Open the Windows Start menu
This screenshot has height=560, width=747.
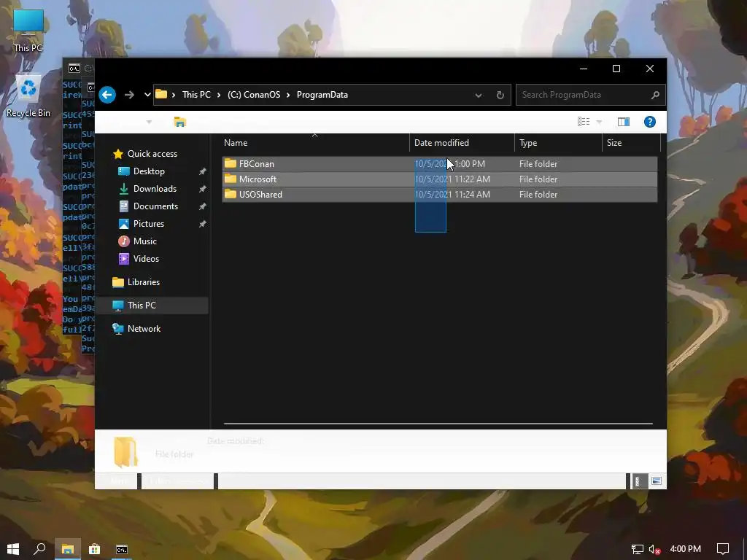coord(13,549)
